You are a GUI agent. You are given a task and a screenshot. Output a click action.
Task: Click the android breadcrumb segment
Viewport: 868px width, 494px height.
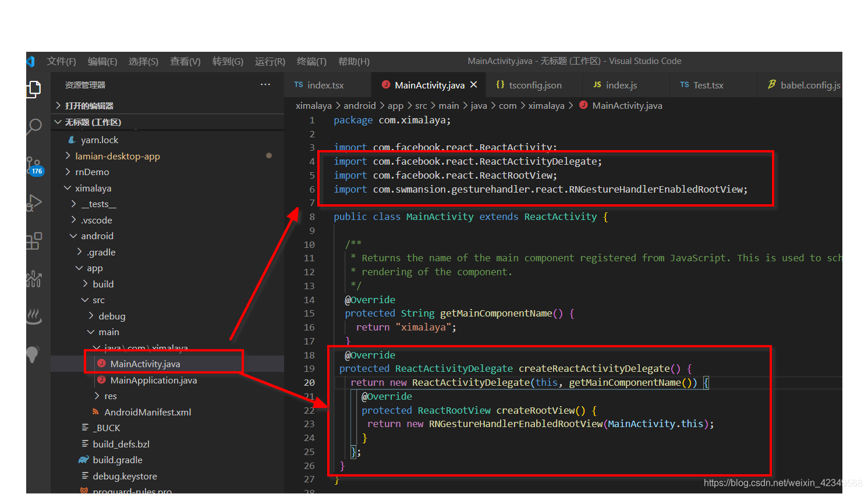pyautogui.click(x=359, y=105)
